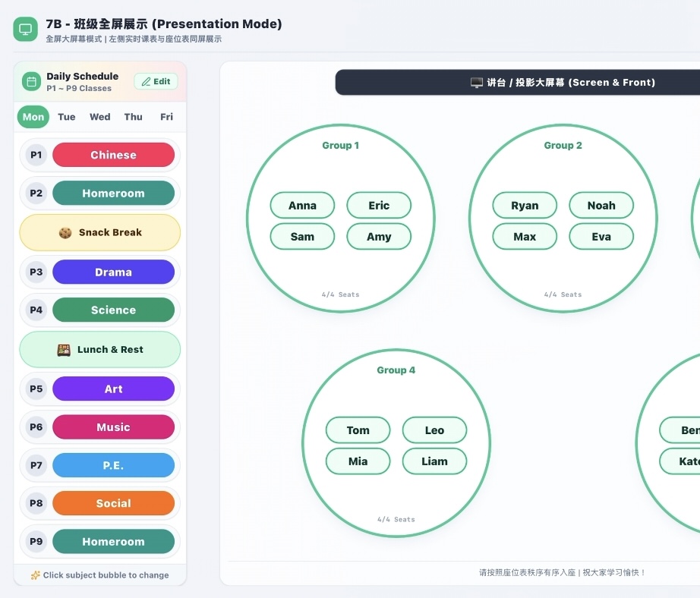Click the 7B Presentation Mode title
The height and width of the screenshot is (598, 700).
click(164, 24)
